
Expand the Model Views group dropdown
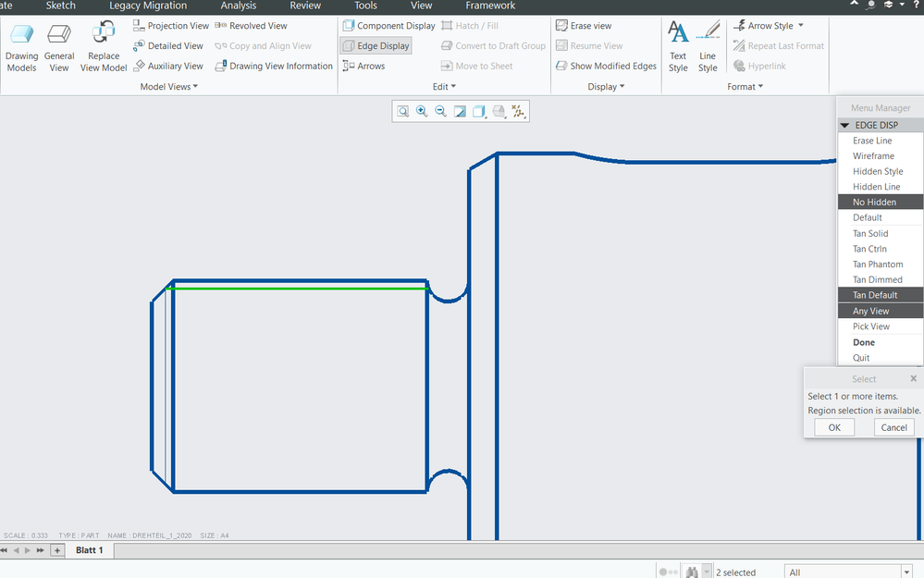tap(169, 87)
